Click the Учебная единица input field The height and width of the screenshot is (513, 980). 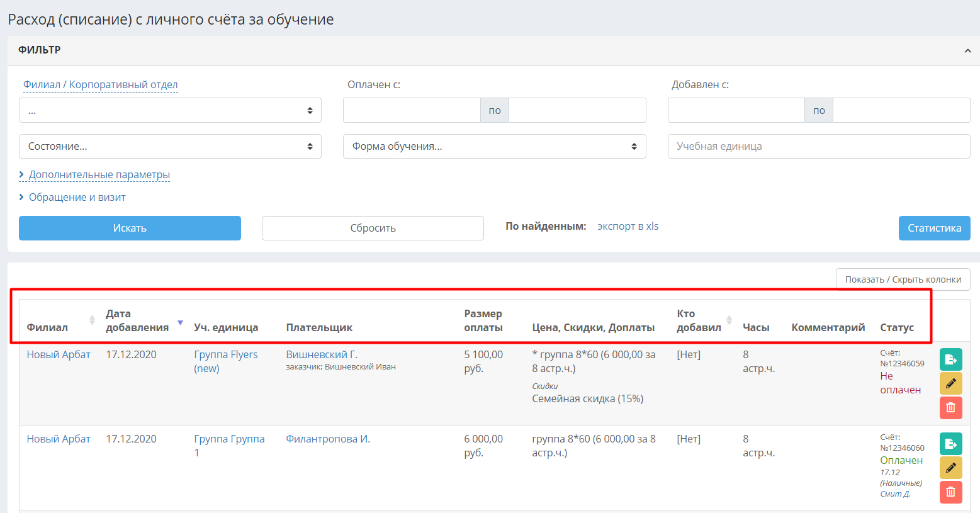tap(819, 146)
